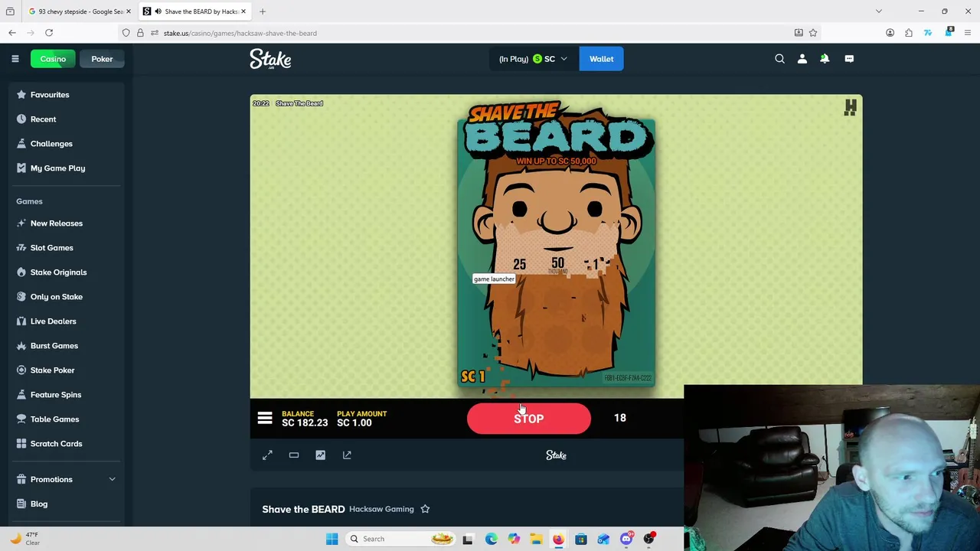Click the address bar URL
Viewport: 980px width, 551px height.
240,33
